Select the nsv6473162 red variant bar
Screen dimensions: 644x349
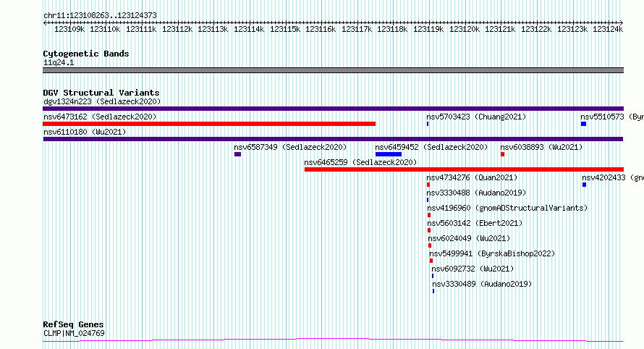pos(209,124)
